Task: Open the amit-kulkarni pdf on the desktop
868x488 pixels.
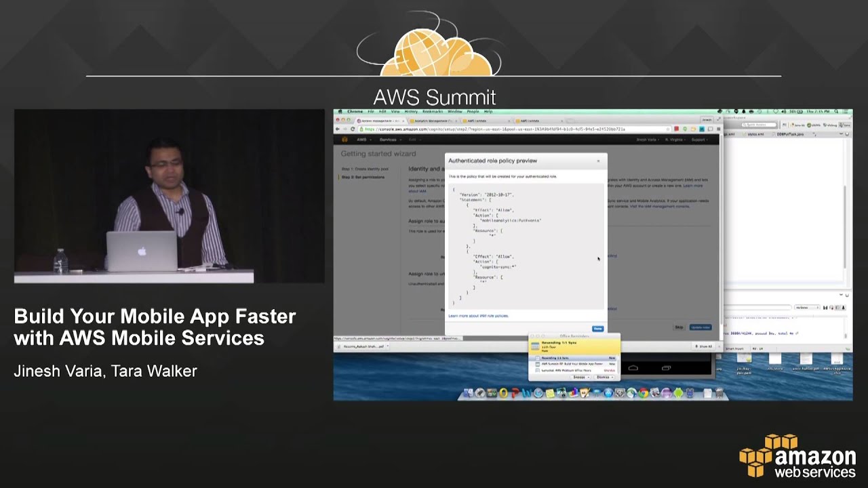Action: tap(806, 362)
